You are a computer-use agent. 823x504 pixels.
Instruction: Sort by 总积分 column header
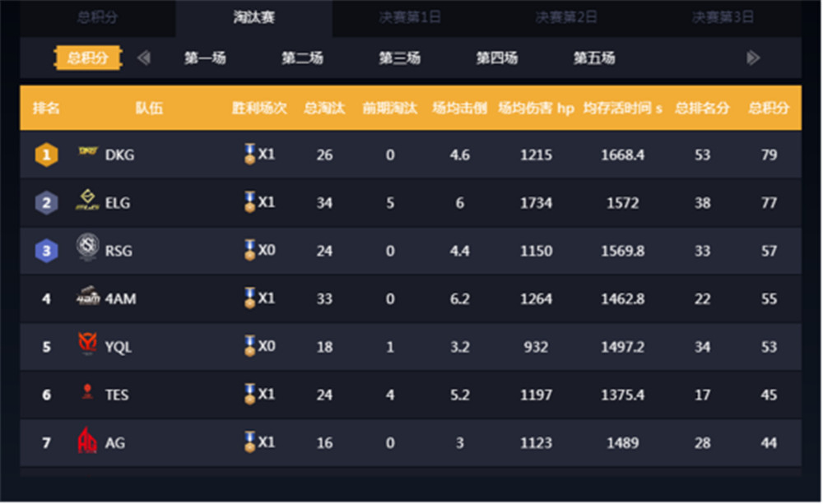(769, 109)
